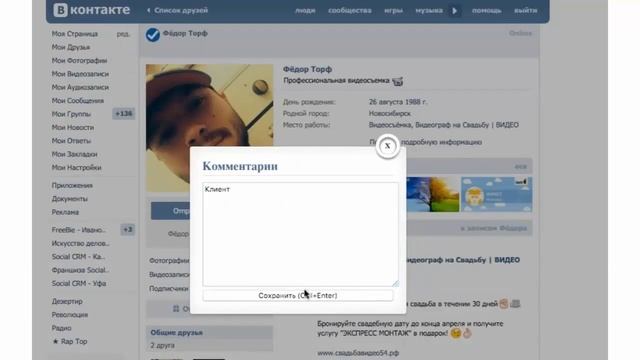Viewport: 640px width, 360px height.
Task: Open Дезертир in sidebar
Action: click(67, 301)
